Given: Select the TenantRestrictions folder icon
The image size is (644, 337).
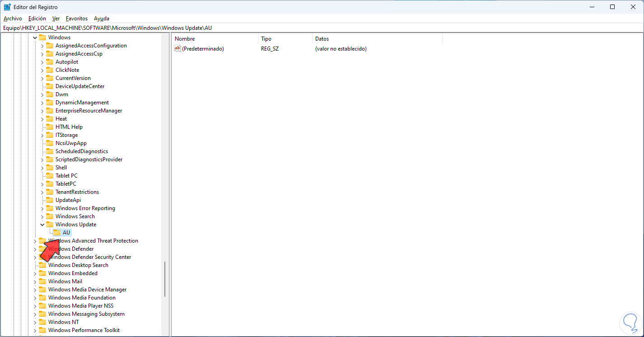Looking at the screenshot, I should click(50, 192).
